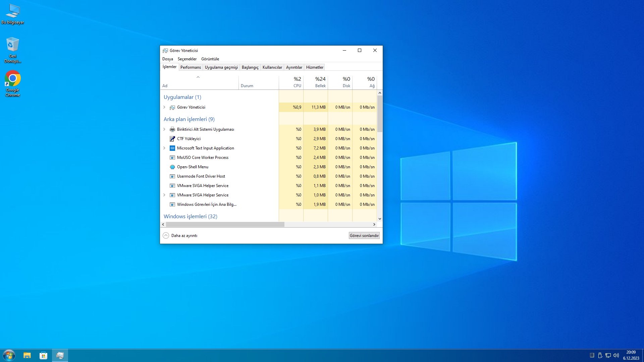Expand Microsoft Text Input Application row

pyautogui.click(x=164, y=148)
